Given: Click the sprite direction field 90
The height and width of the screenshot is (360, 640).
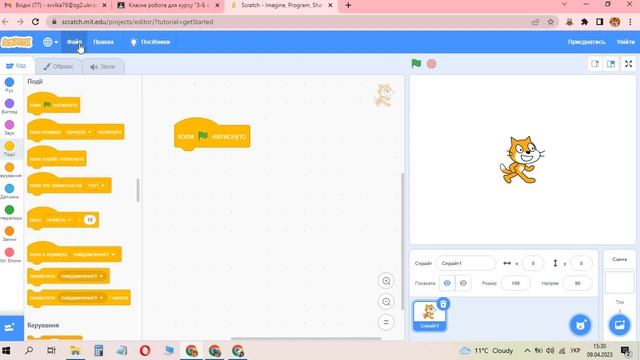Looking at the screenshot, I should [577, 283].
